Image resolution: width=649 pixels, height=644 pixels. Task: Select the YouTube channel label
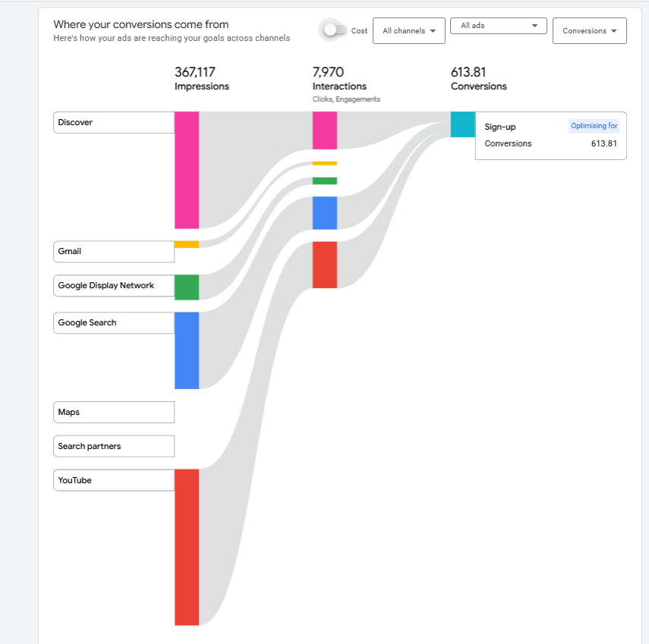point(114,480)
